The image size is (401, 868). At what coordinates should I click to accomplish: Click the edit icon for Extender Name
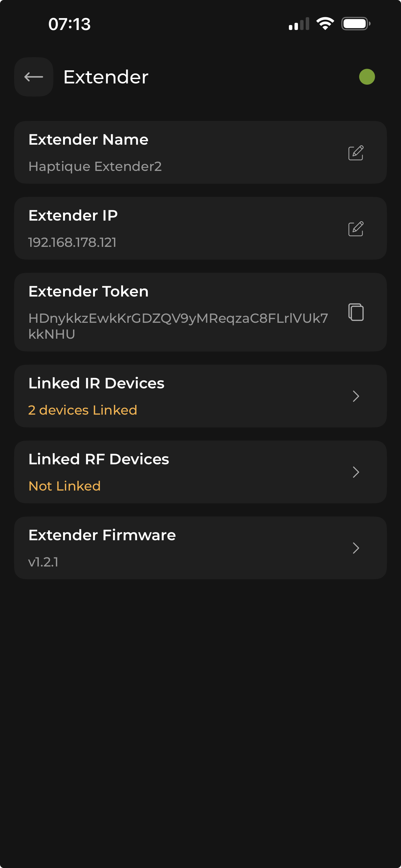tap(355, 153)
